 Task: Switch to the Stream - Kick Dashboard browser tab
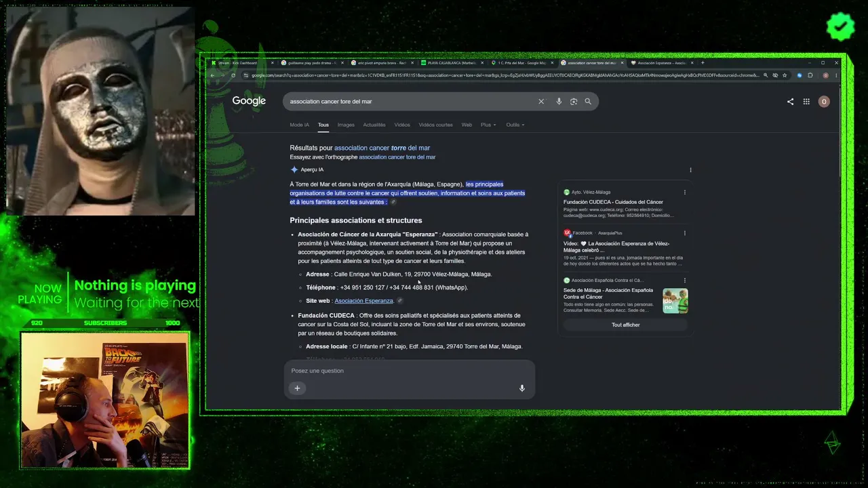click(x=241, y=63)
